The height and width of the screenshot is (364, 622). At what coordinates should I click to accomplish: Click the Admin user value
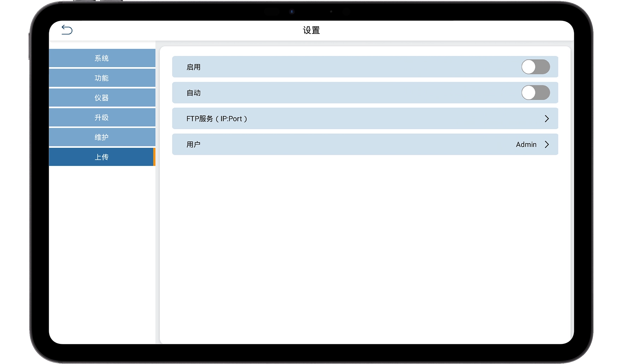pyautogui.click(x=526, y=145)
